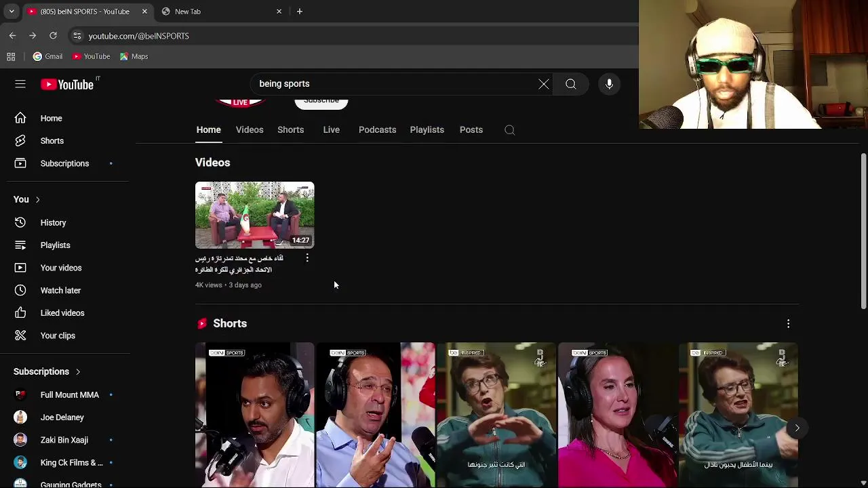Switch to the Posts tab
The width and height of the screenshot is (868, 488).
click(x=471, y=130)
